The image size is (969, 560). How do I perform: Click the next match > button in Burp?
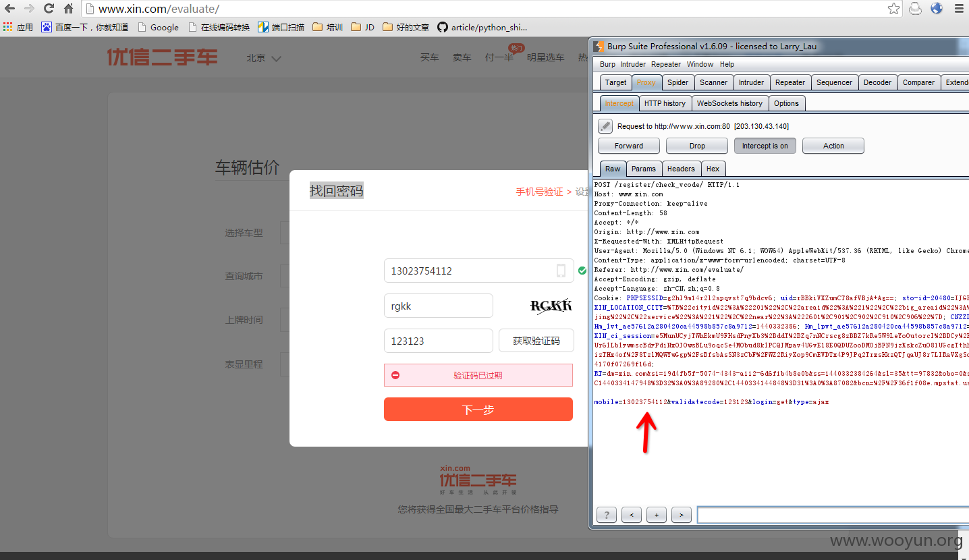tap(682, 515)
